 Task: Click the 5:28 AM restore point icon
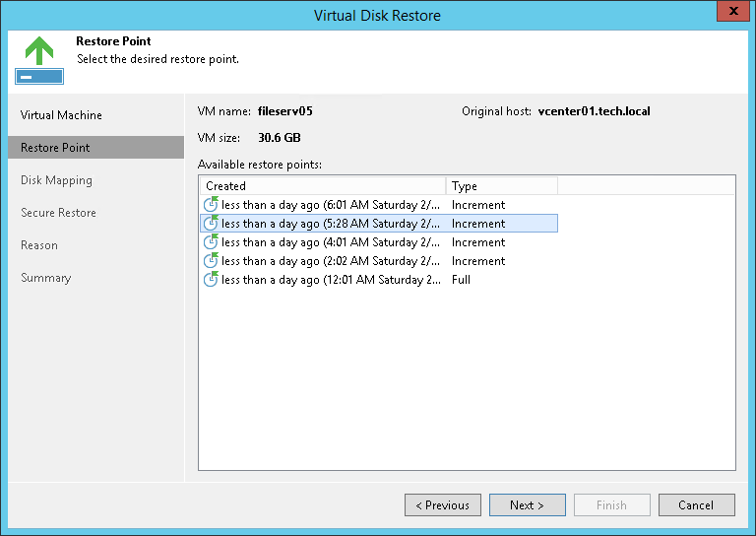click(211, 224)
